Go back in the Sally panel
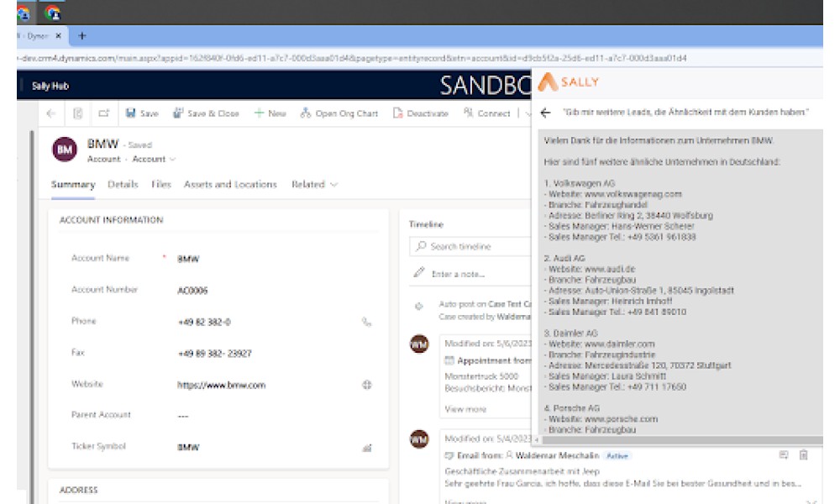 tap(545, 113)
